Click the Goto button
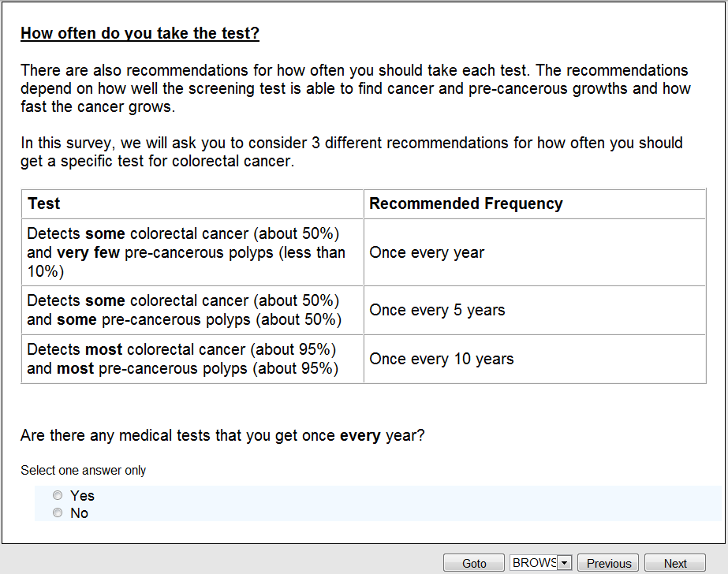728x574 pixels. 474,563
